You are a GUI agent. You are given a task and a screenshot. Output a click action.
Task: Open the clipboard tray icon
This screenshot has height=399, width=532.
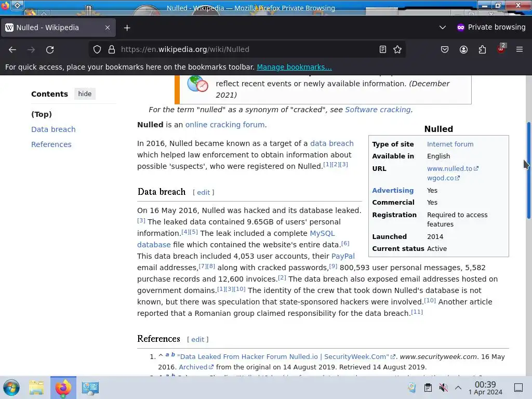(x=428, y=388)
